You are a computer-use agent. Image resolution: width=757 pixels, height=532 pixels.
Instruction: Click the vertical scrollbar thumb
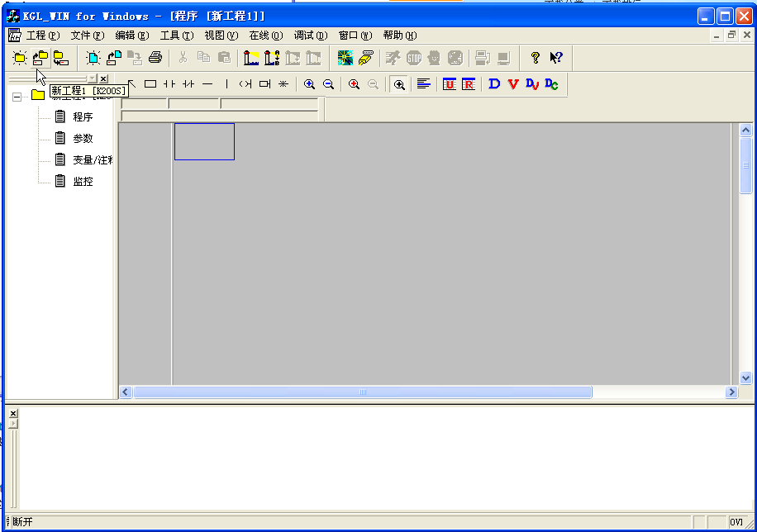click(745, 165)
